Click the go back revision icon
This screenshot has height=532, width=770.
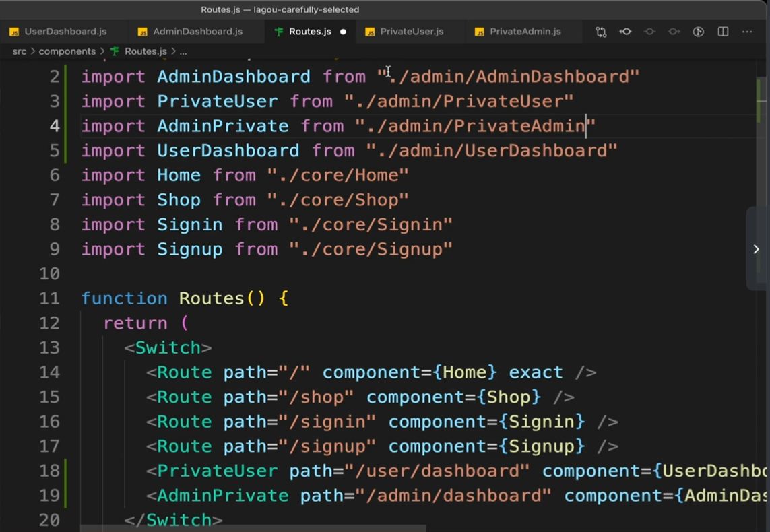(x=625, y=32)
